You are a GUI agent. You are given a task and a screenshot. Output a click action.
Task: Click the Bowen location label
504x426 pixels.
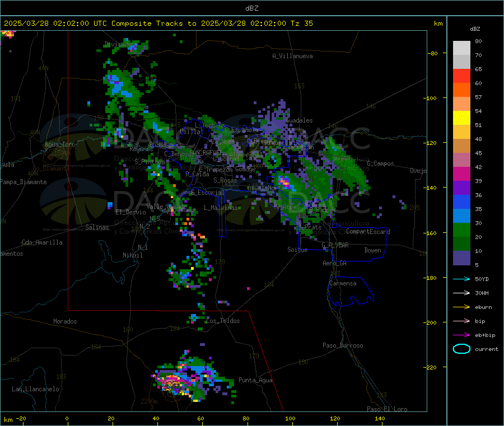(x=372, y=250)
